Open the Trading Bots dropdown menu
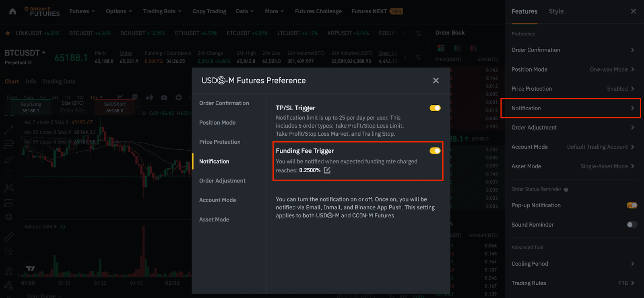The width and height of the screenshot is (644, 298). [x=162, y=11]
